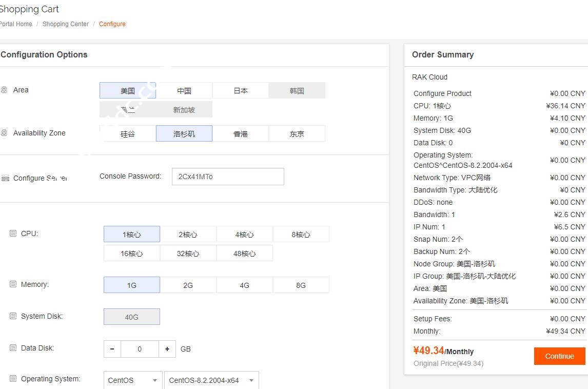This screenshot has width=588, height=389.
Task: Select 日本 as the area
Action: (x=240, y=91)
